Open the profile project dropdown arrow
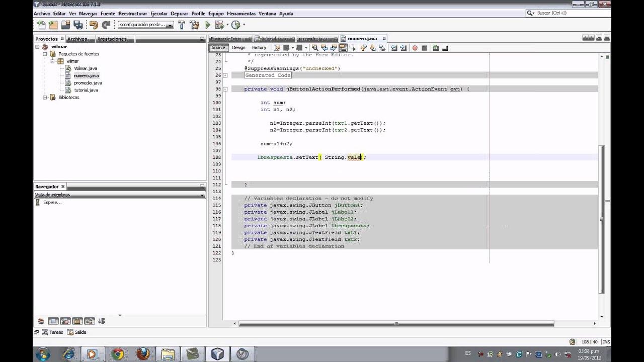This screenshot has width=644, height=362. [x=244, y=25]
